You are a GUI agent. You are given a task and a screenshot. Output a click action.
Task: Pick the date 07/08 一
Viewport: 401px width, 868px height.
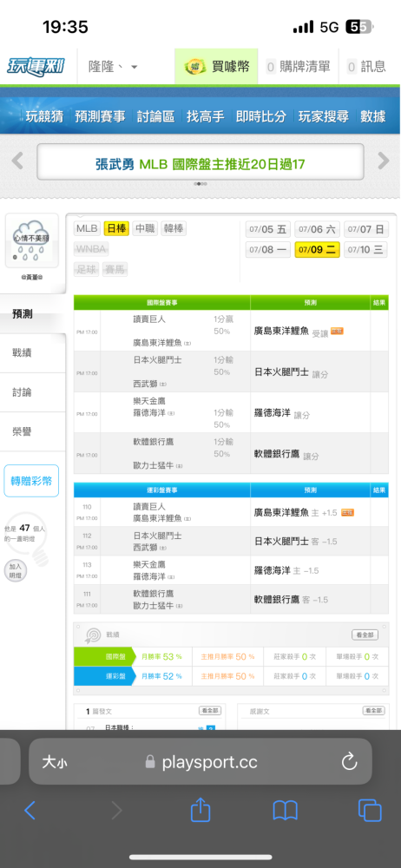point(268,250)
